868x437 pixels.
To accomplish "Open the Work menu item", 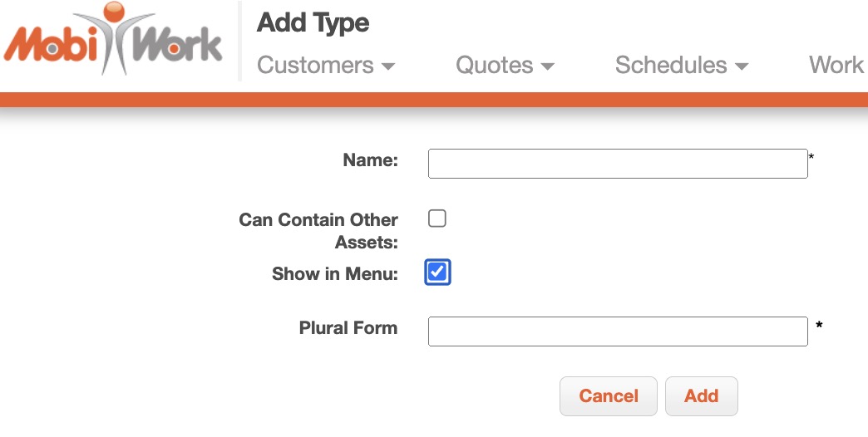I will tap(836, 65).
